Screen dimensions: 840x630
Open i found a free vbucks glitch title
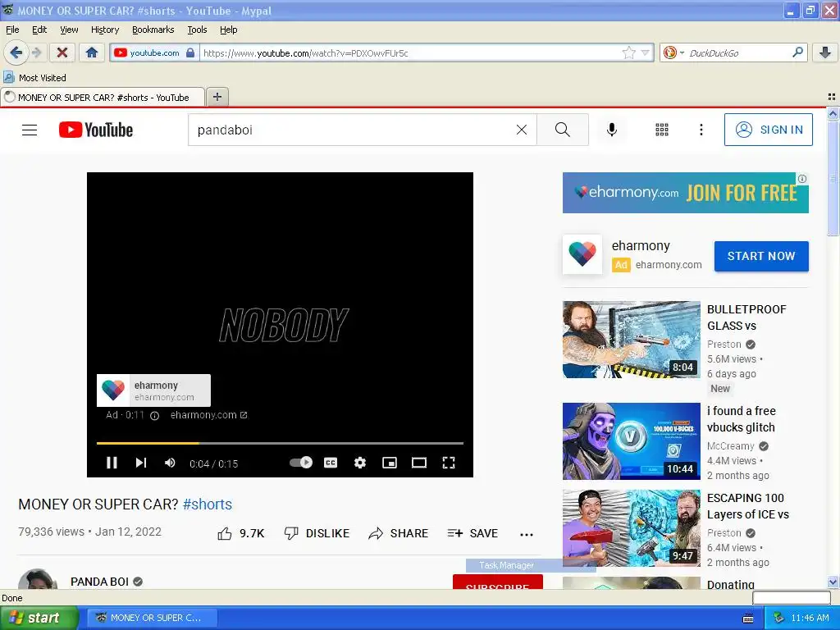tap(741, 419)
